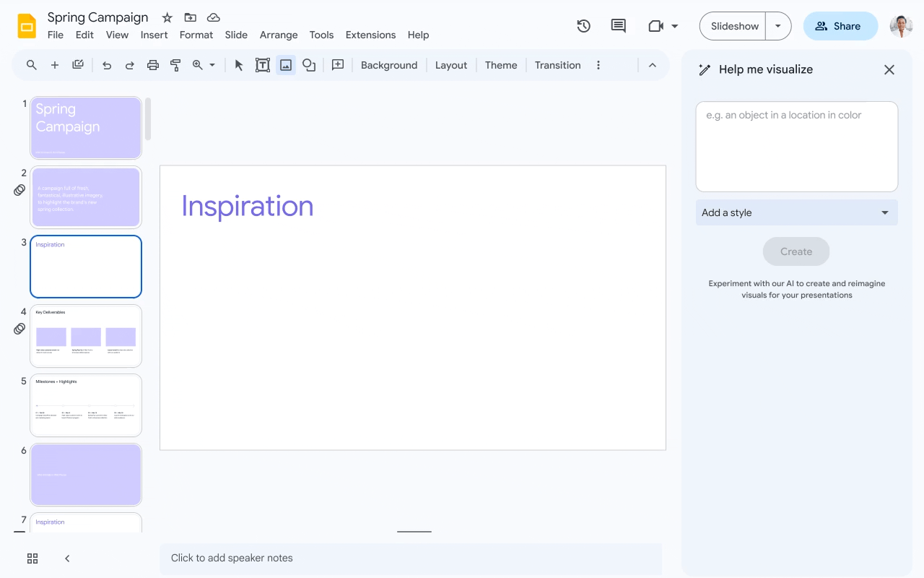This screenshot has width=924, height=578.
Task: Open the Theme picker
Action: 500,65
